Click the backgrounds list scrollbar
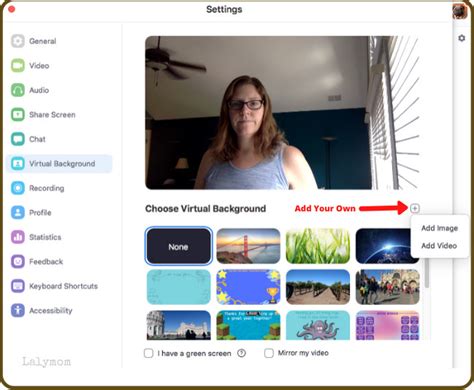474x390 pixels. (427, 274)
